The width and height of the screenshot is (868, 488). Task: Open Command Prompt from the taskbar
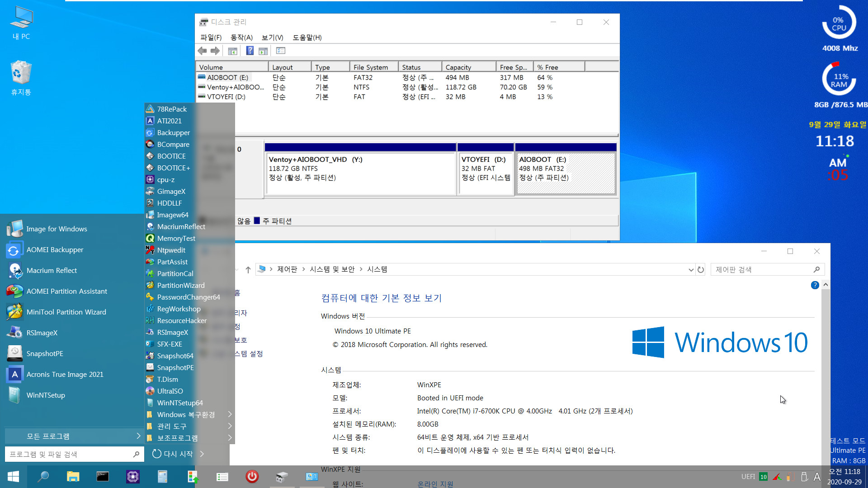(x=103, y=476)
